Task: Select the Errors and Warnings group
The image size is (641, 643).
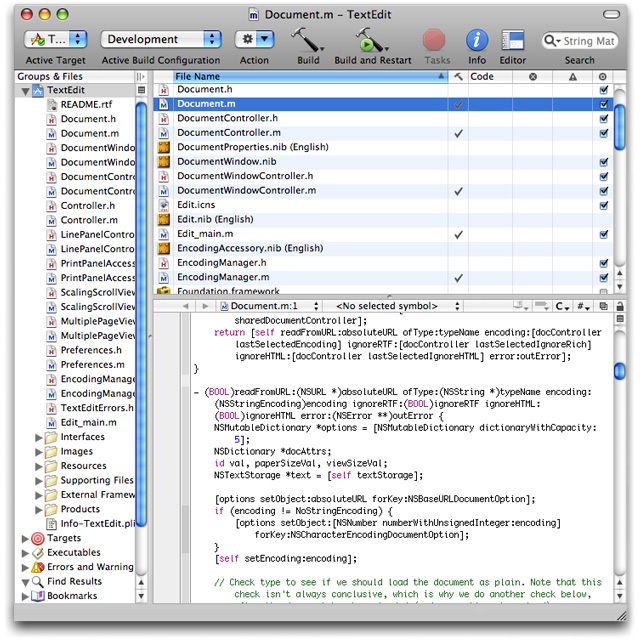Action: point(88,567)
